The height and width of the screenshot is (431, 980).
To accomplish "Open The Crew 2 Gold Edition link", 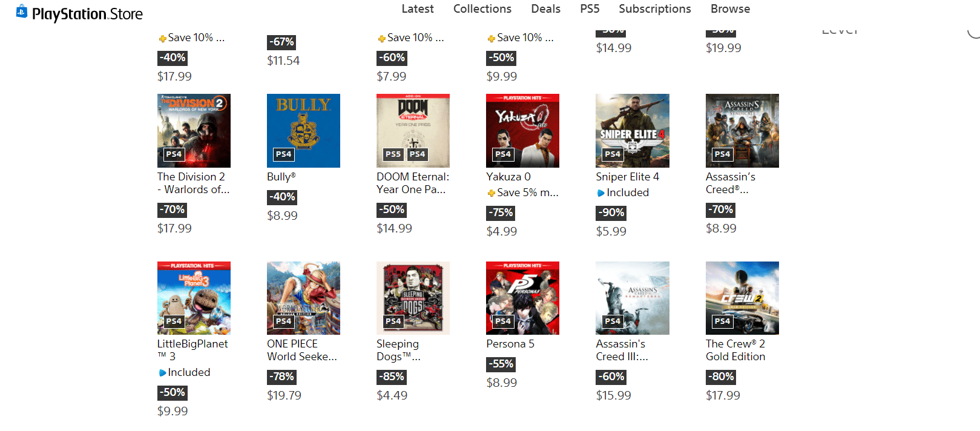I will (x=735, y=350).
